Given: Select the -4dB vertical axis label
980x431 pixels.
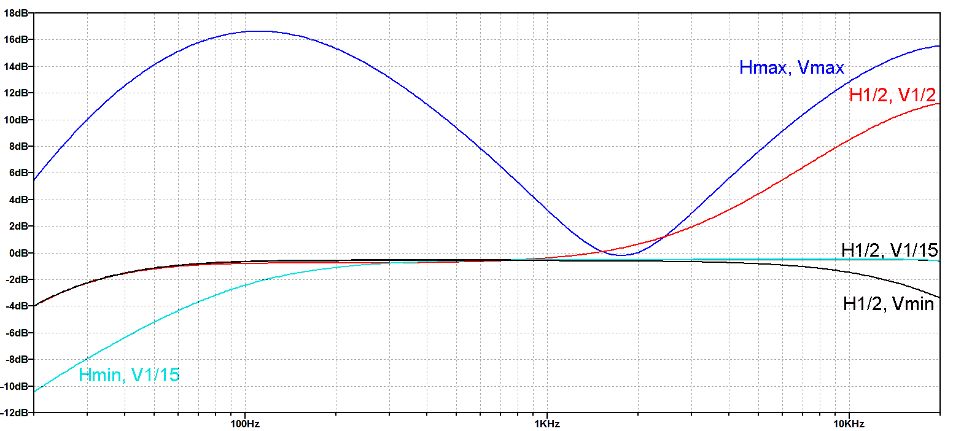Looking at the screenshot, I should [16, 306].
